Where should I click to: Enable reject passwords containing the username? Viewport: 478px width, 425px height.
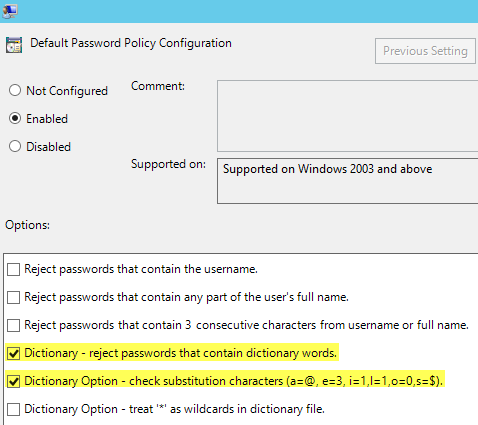click(x=13, y=269)
